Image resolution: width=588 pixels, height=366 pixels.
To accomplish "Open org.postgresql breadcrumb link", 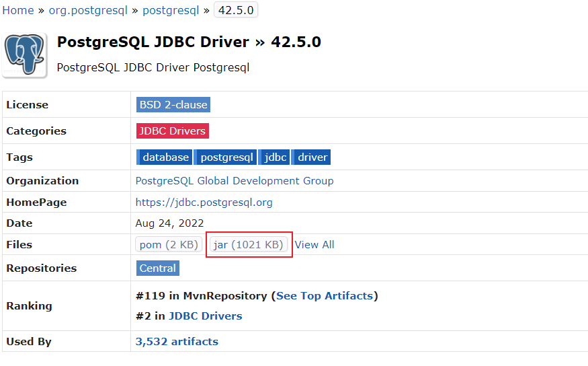I will coord(88,10).
